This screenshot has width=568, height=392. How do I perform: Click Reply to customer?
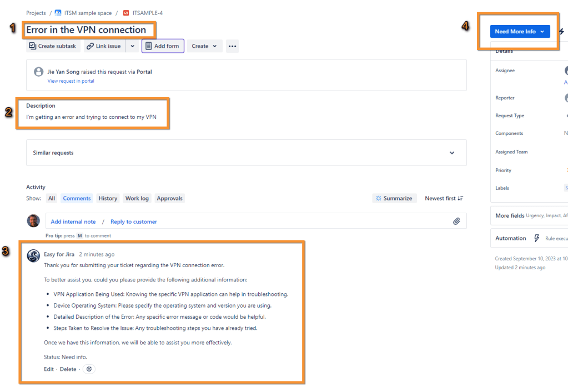click(x=134, y=222)
